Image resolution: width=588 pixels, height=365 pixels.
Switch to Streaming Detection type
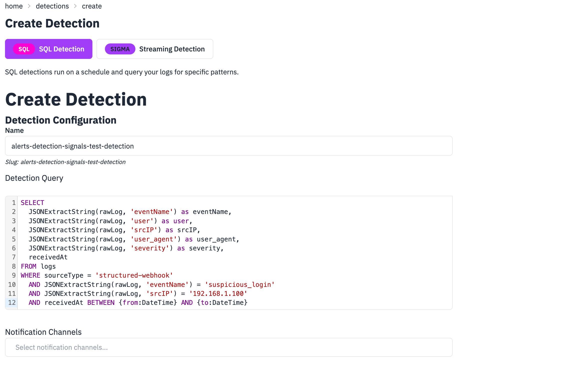pos(155,49)
